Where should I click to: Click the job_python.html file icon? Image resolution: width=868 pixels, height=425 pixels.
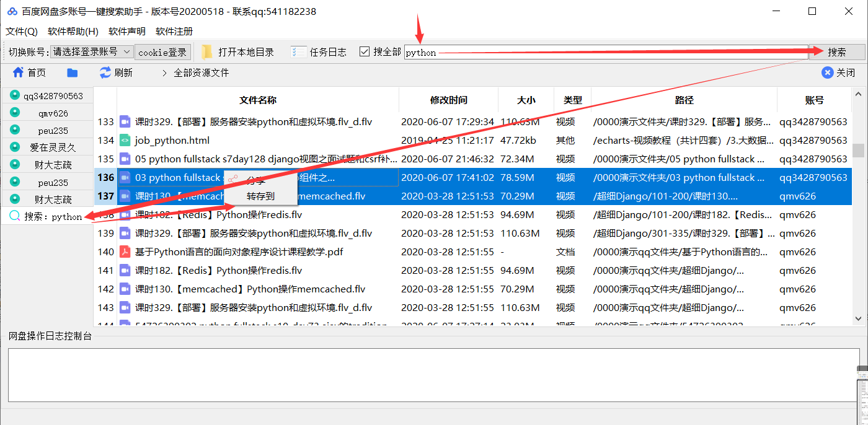(x=125, y=141)
